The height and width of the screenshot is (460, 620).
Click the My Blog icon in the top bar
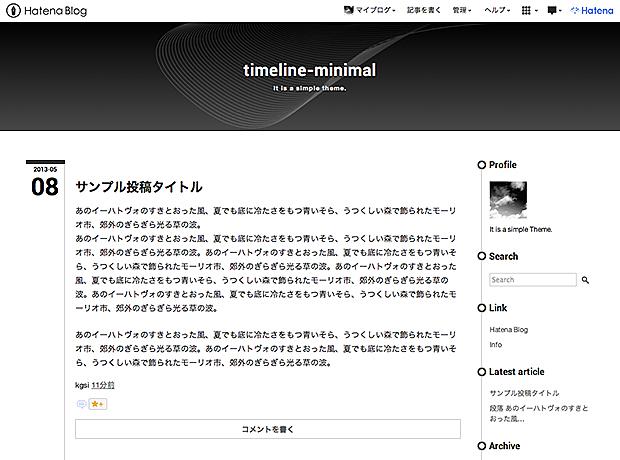click(348, 10)
